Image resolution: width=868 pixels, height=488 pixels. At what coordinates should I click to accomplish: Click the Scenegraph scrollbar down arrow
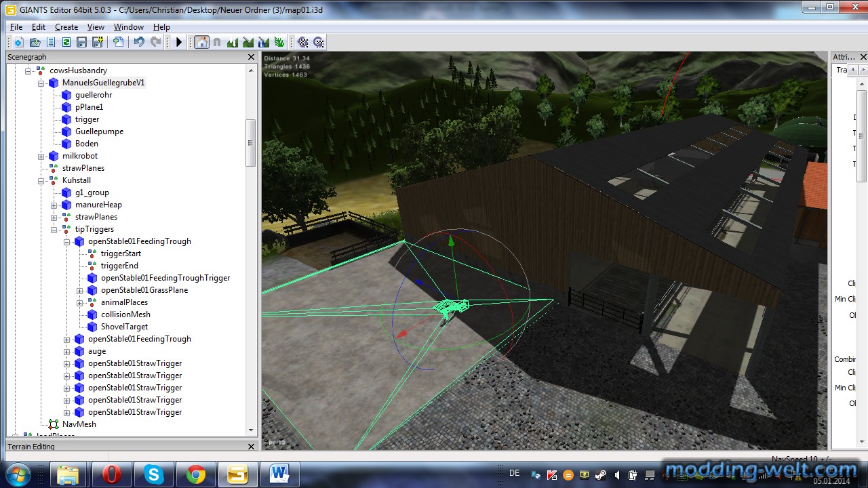click(x=251, y=430)
